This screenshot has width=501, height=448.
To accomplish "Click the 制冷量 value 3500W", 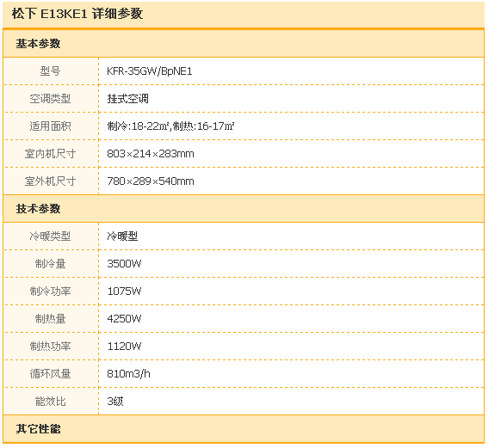I will point(124,264).
